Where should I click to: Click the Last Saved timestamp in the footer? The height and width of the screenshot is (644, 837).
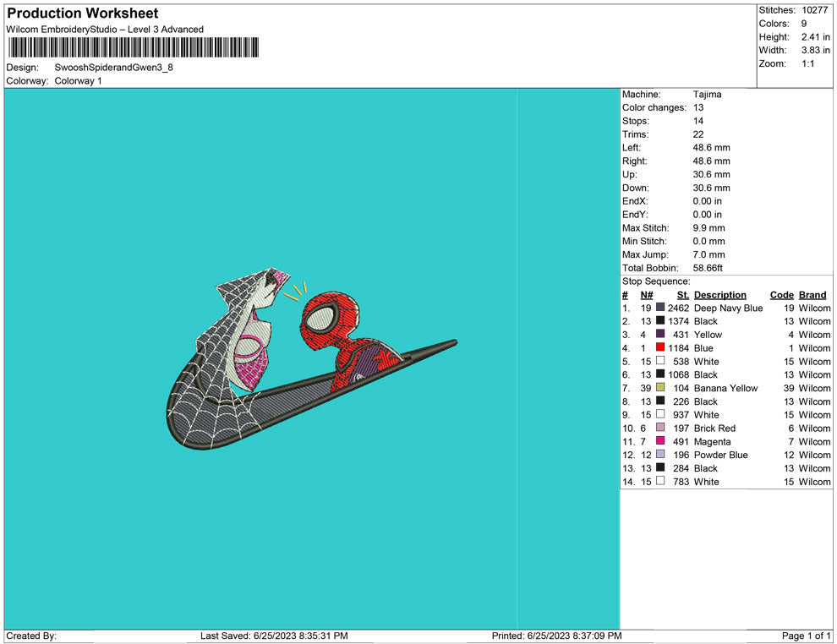point(274,636)
